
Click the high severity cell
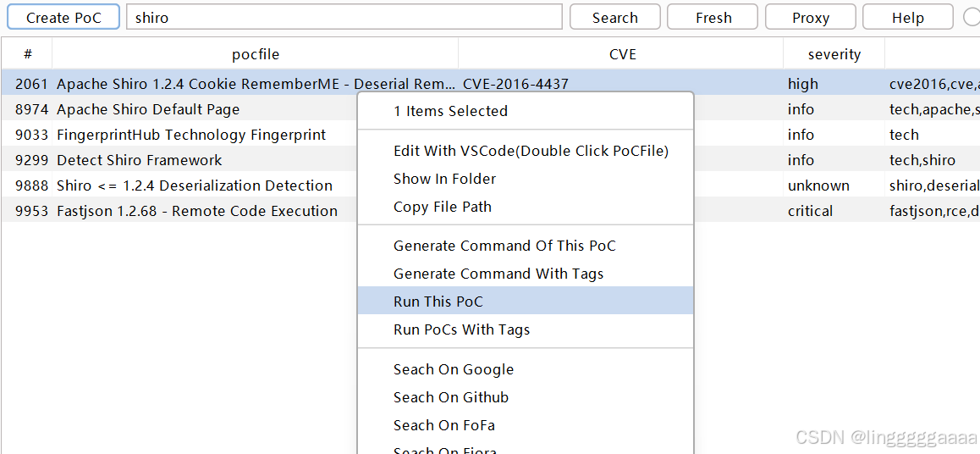coord(834,83)
